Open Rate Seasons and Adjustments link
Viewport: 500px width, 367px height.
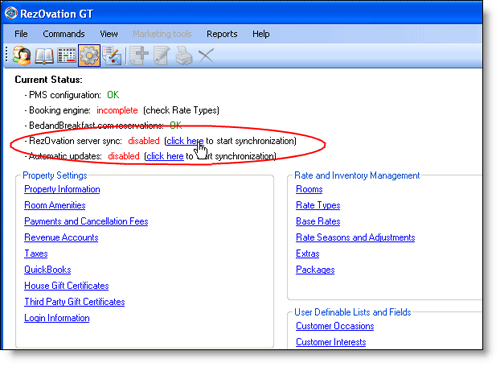(355, 237)
